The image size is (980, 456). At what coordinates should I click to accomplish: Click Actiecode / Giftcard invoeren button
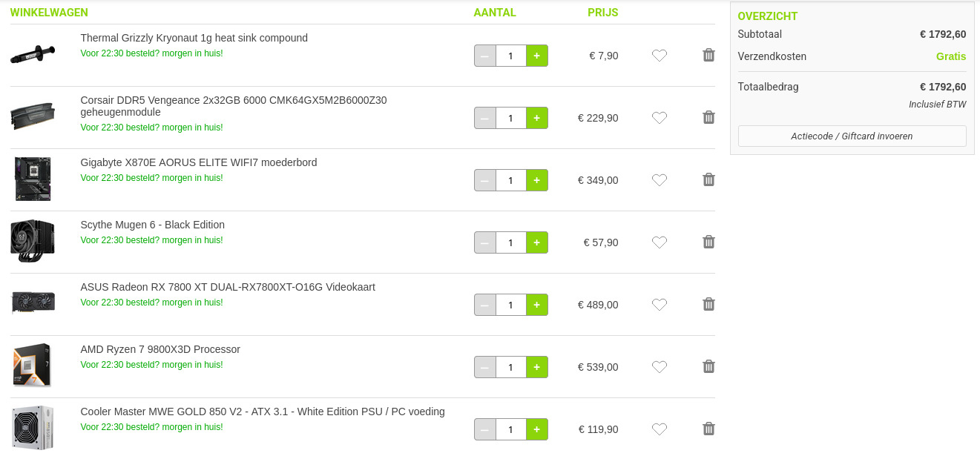pos(852,136)
